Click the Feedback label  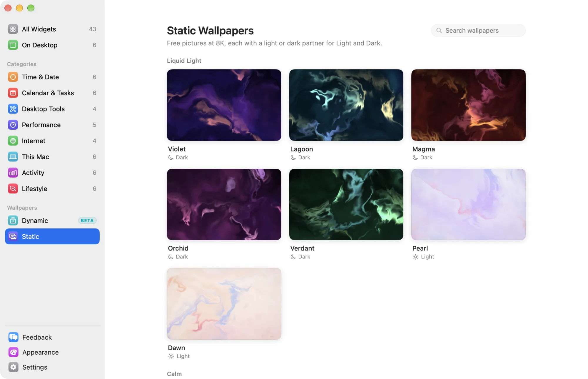coord(37,337)
